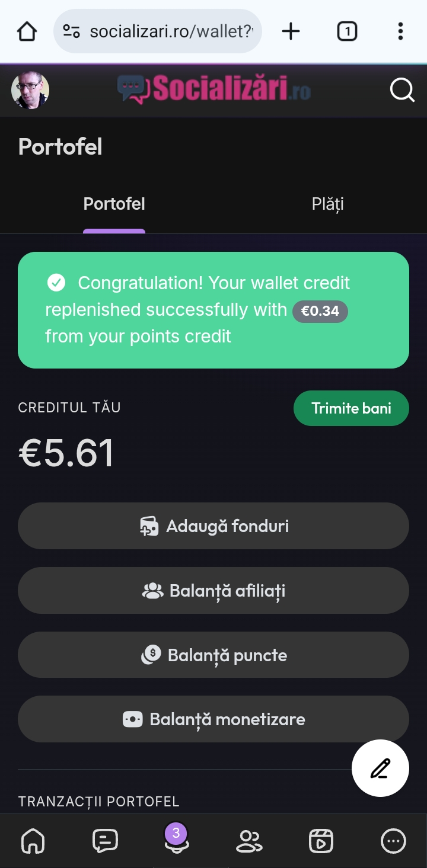Screen dimensions: 427x868
Task: Open site info icon in address bar
Action: [72, 31]
